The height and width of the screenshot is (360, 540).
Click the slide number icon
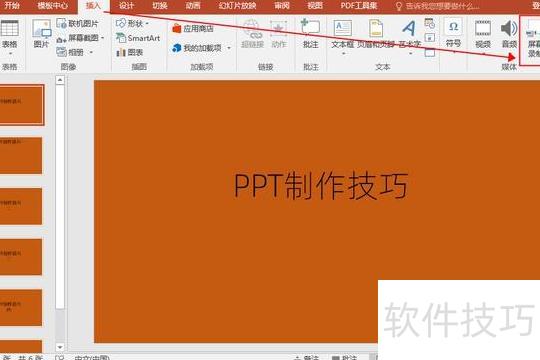pyautogui.click(x=429, y=38)
